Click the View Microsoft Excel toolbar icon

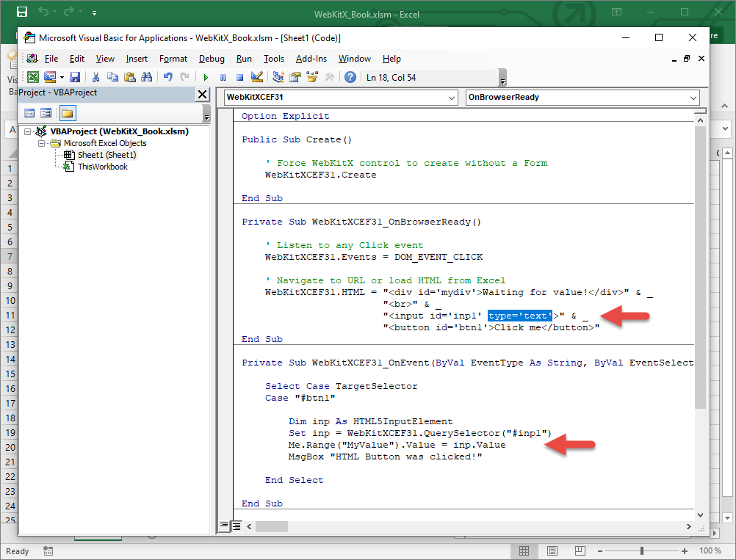click(33, 77)
